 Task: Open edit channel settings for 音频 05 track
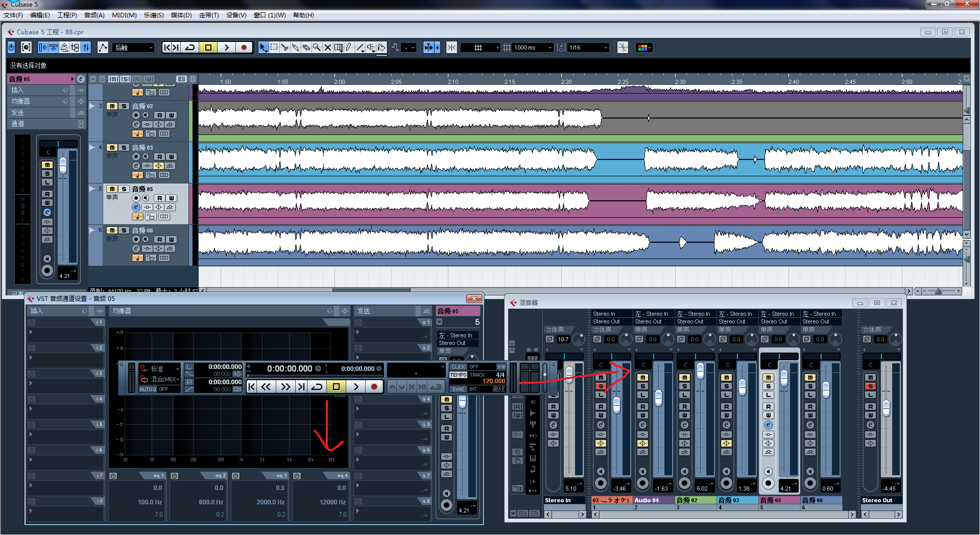pyautogui.click(x=136, y=207)
